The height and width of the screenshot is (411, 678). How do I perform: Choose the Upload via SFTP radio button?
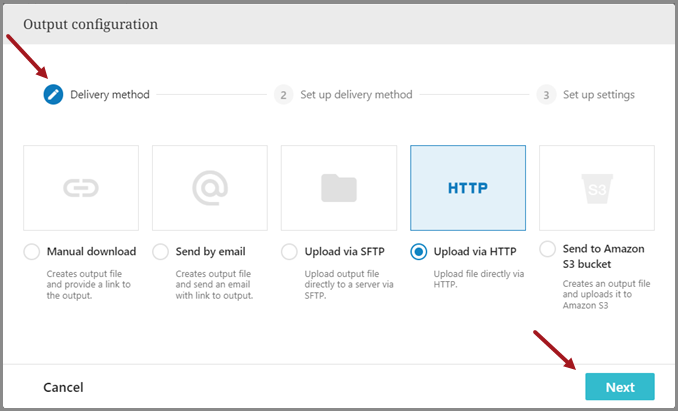[x=290, y=252]
